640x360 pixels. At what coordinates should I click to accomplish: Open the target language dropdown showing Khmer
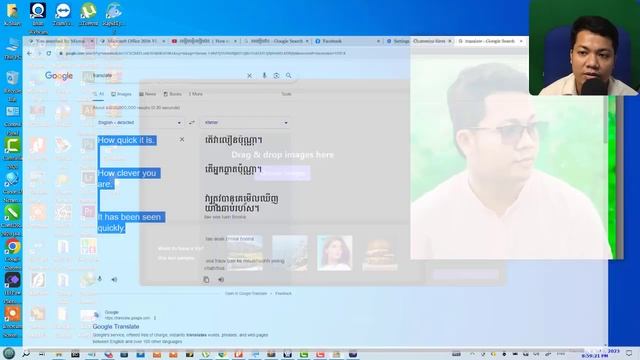click(x=246, y=122)
